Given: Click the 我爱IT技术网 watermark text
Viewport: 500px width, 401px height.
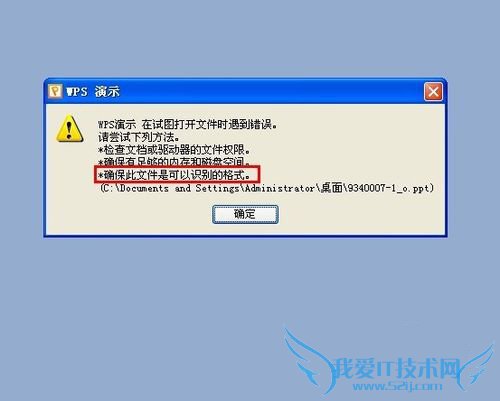Looking at the screenshot, I should pyautogui.click(x=397, y=368).
